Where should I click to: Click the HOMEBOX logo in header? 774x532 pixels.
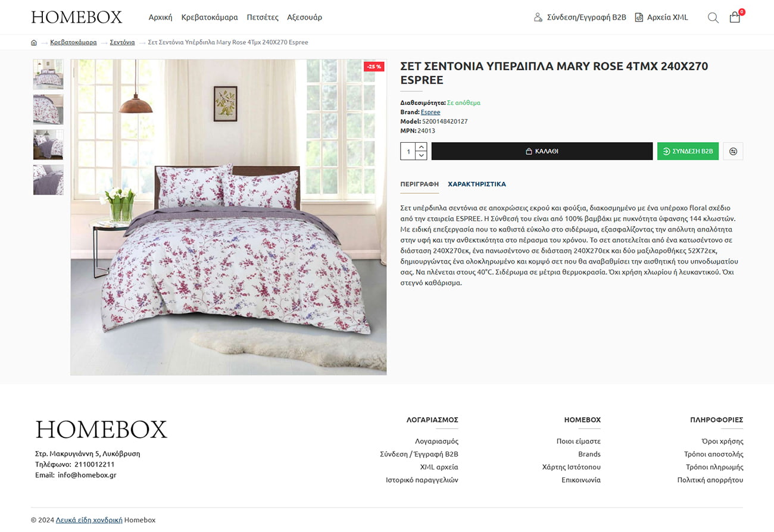point(76,17)
